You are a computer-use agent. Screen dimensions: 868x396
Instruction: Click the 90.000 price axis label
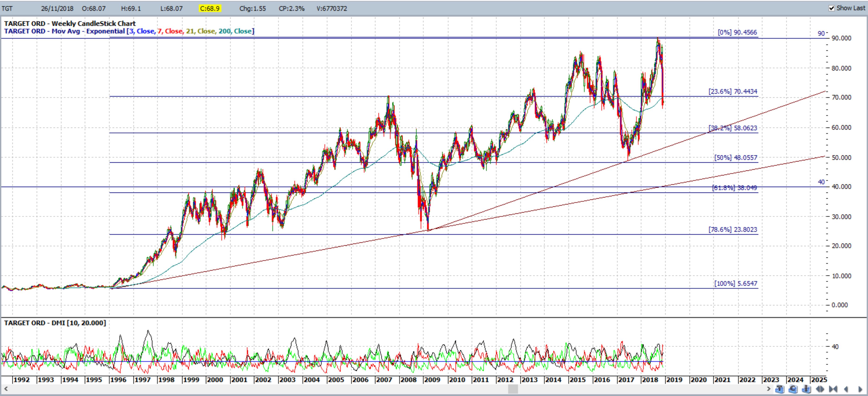841,38
